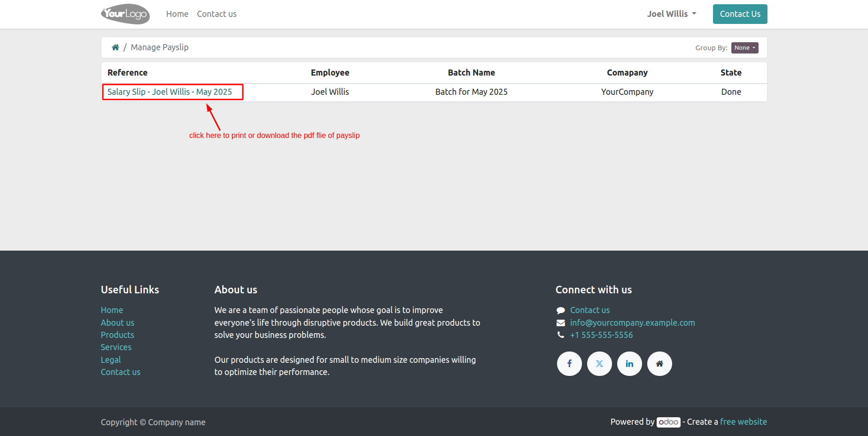The image size is (868, 436).
Task: Click the footer About us link
Action: click(117, 323)
